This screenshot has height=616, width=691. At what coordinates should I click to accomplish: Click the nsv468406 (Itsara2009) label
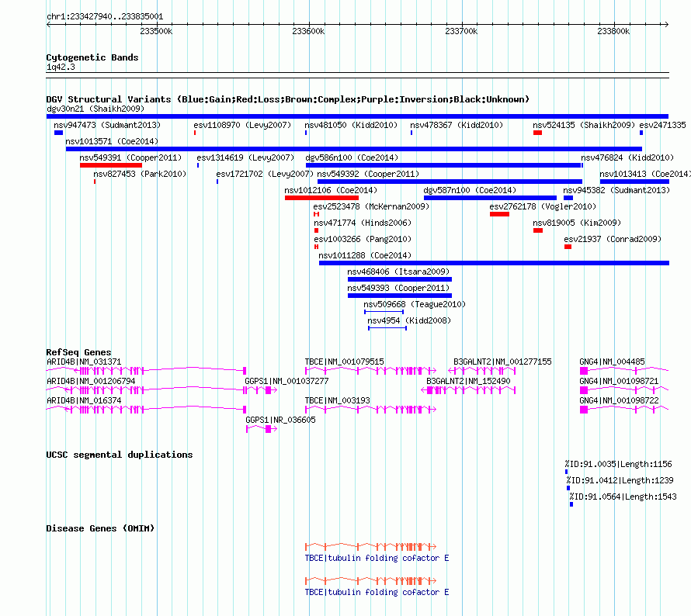398,272
